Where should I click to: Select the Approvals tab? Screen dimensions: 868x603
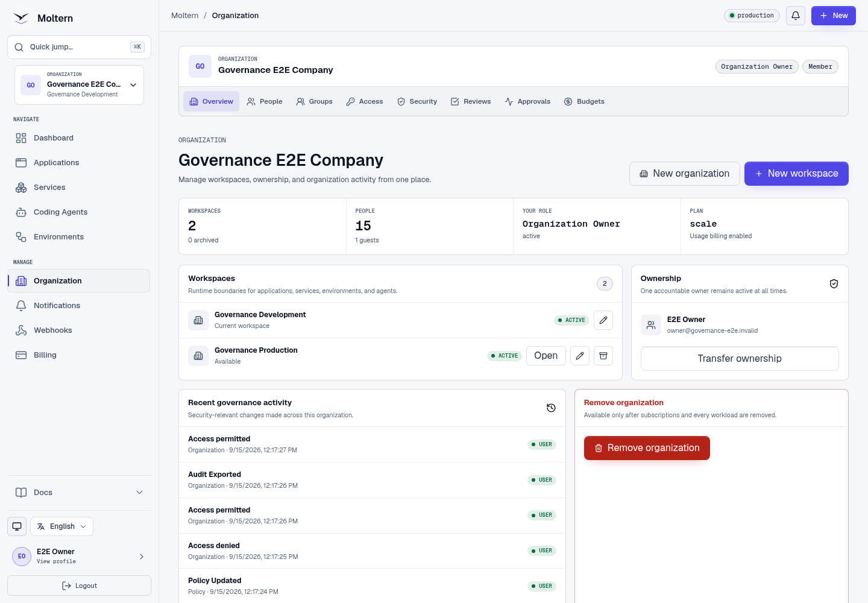coord(527,101)
